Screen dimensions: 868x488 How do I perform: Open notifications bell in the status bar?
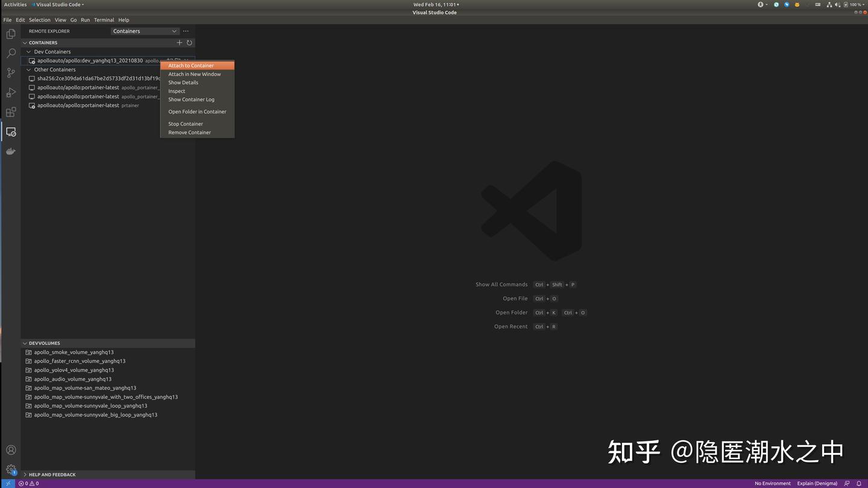point(858,483)
